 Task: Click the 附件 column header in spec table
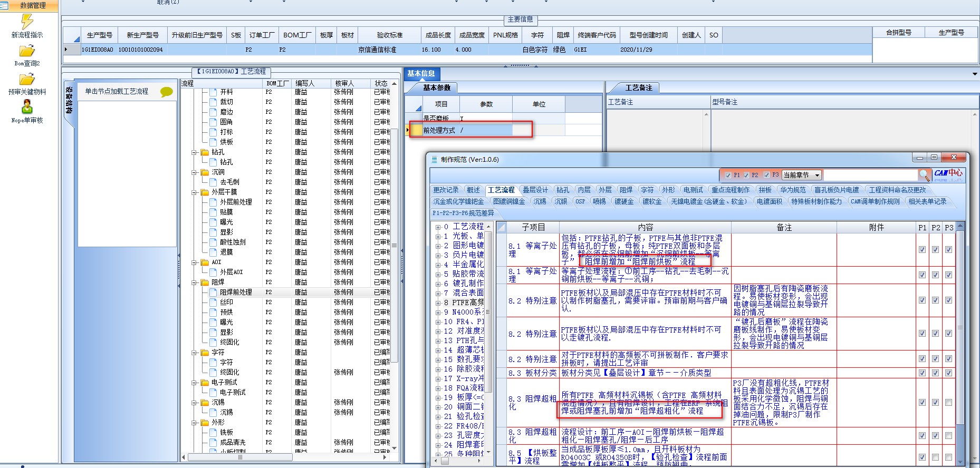click(x=876, y=228)
